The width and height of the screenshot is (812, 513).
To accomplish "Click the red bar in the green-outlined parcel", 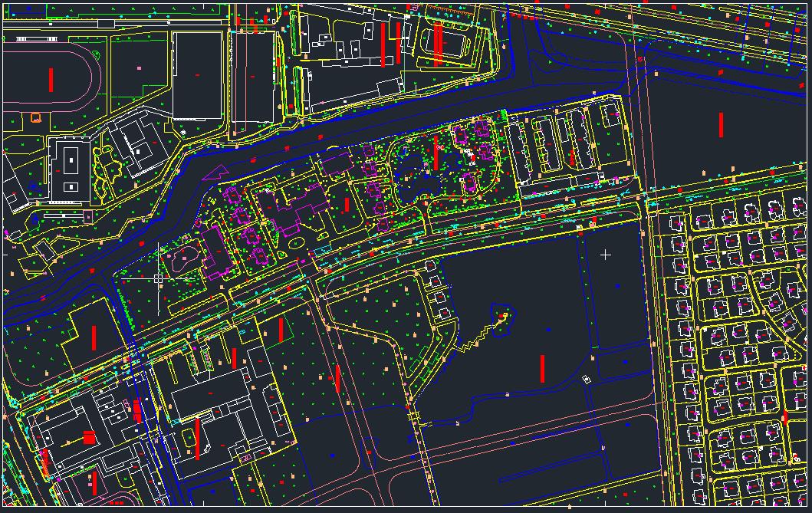I will [281, 329].
